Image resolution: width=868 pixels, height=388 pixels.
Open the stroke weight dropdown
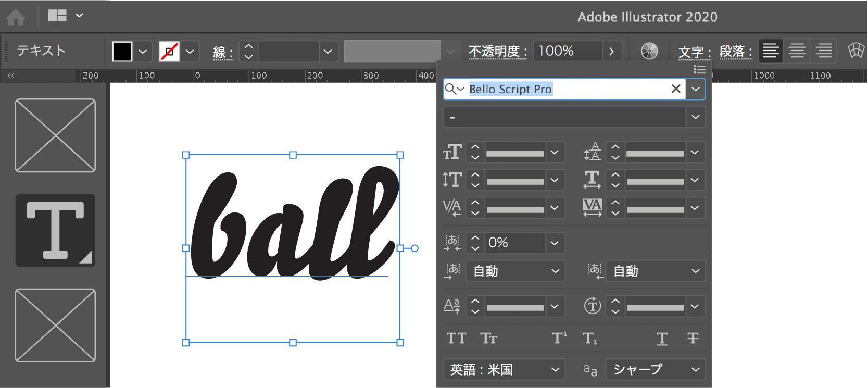pyautogui.click(x=328, y=52)
